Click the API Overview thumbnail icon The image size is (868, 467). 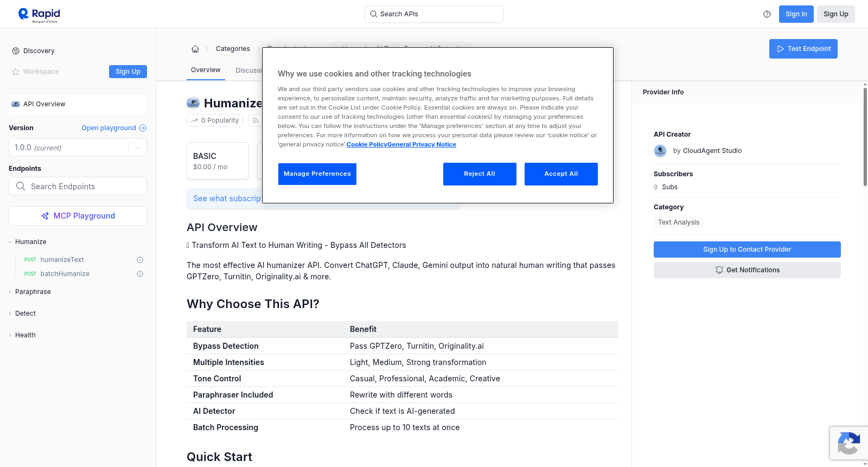pos(16,104)
